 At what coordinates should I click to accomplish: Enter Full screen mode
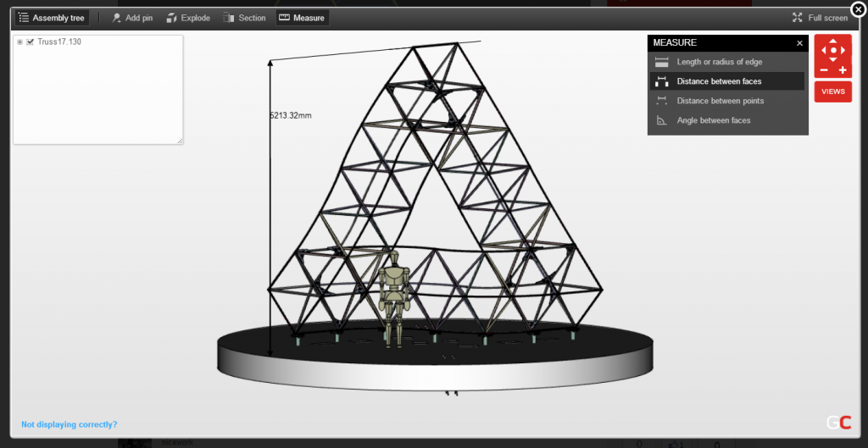click(820, 18)
